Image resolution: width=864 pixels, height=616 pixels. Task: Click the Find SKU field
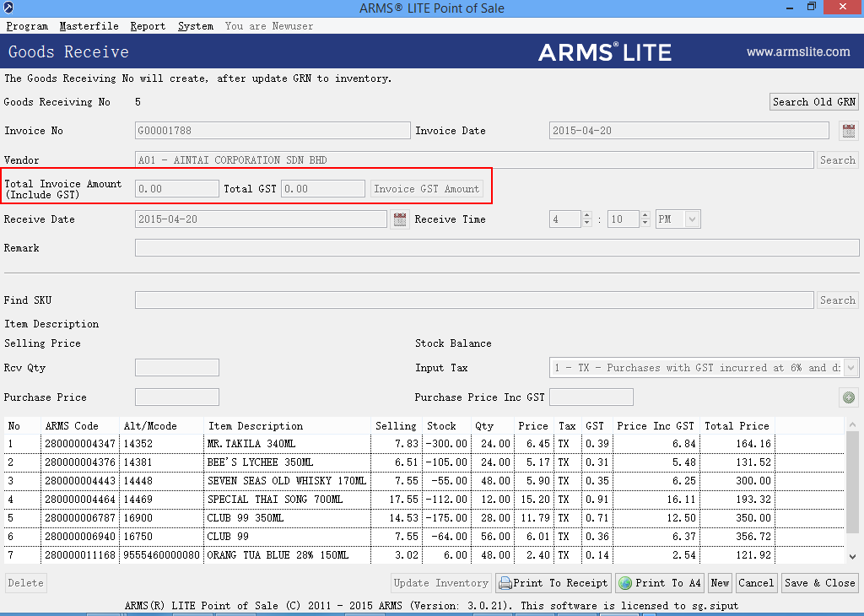474,300
